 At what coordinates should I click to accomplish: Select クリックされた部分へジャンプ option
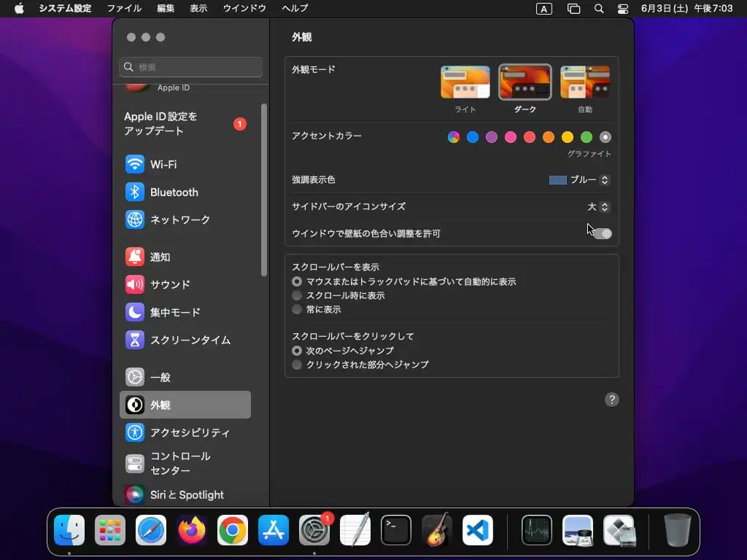[297, 365]
